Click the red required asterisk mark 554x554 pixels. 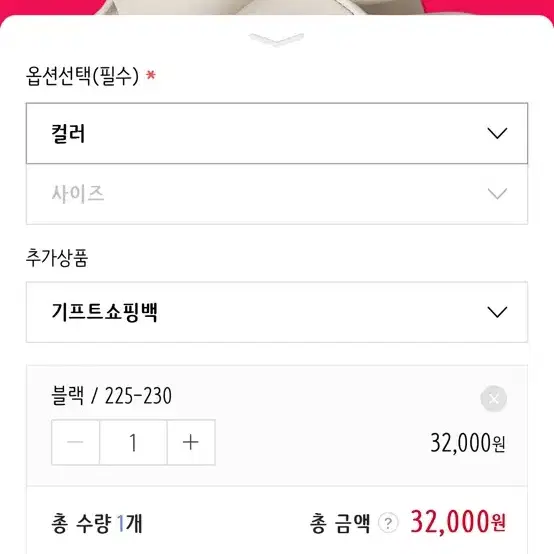pos(151,75)
